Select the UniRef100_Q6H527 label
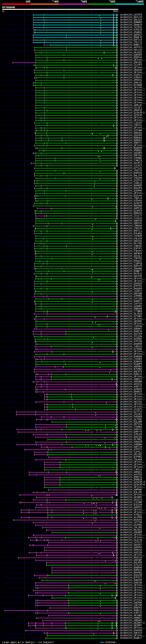The width and height of the screenshot is (146, 644). (x=131, y=35)
